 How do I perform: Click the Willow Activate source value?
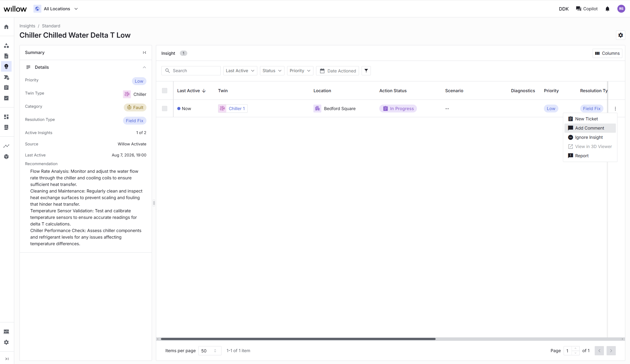pyautogui.click(x=132, y=144)
